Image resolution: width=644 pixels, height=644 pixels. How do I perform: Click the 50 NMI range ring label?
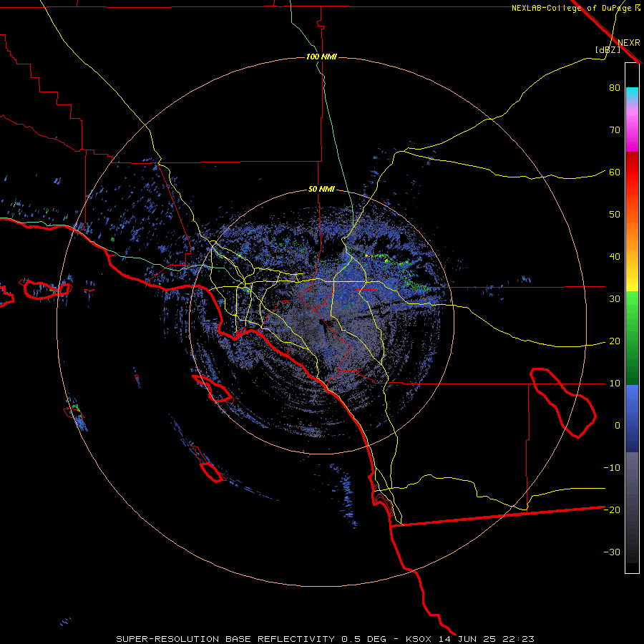321,190
